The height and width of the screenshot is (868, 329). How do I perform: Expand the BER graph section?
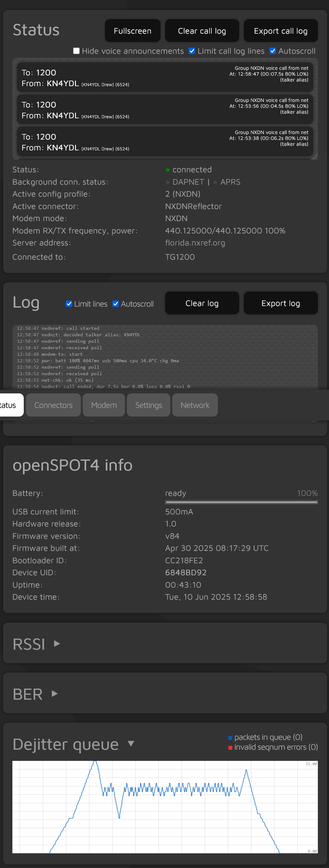[x=55, y=694]
